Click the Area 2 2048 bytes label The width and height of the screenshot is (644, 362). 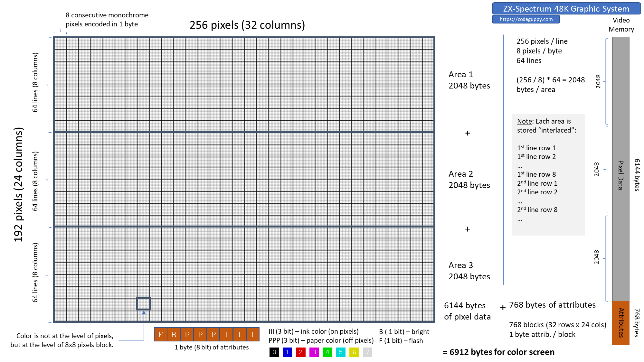(469, 180)
